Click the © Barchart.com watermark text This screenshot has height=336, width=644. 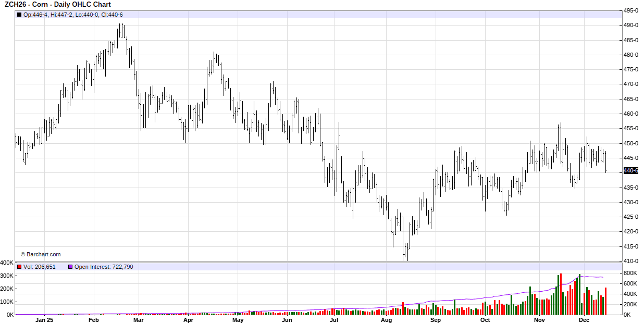pos(41,255)
